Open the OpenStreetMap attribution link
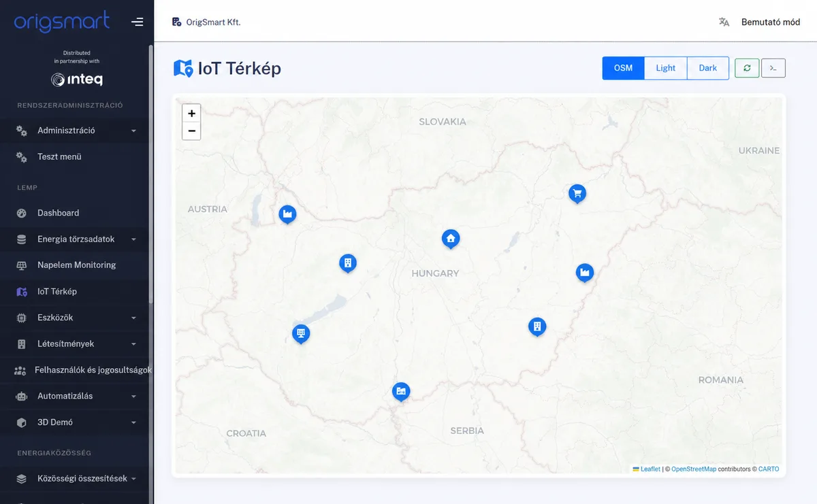 tap(694, 469)
